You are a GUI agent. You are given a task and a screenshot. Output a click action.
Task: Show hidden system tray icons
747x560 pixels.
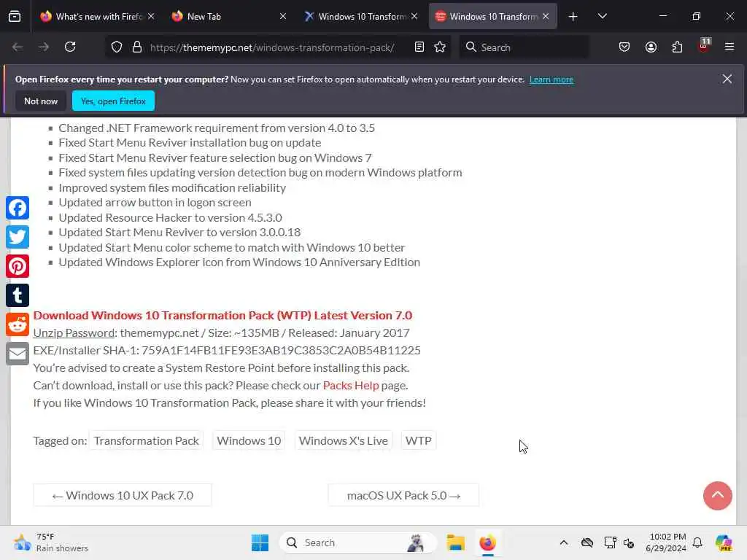tap(564, 542)
